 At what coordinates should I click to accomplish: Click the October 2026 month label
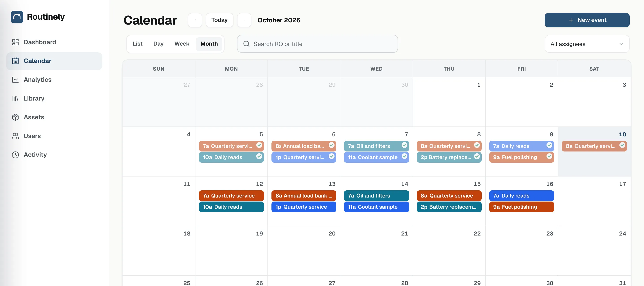tap(279, 20)
